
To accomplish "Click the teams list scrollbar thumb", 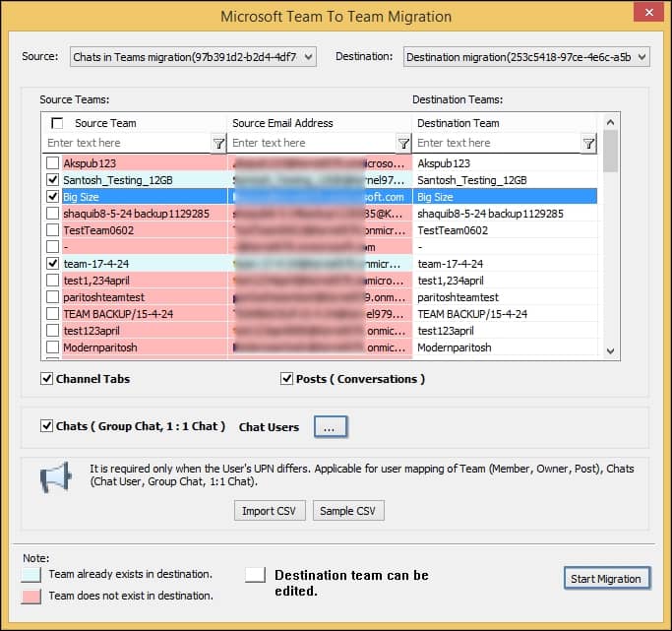I will (611, 151).
